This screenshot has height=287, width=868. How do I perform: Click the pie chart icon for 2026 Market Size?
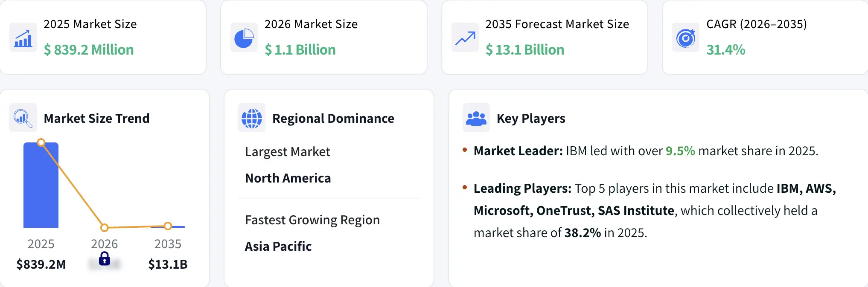pos(244,38)
